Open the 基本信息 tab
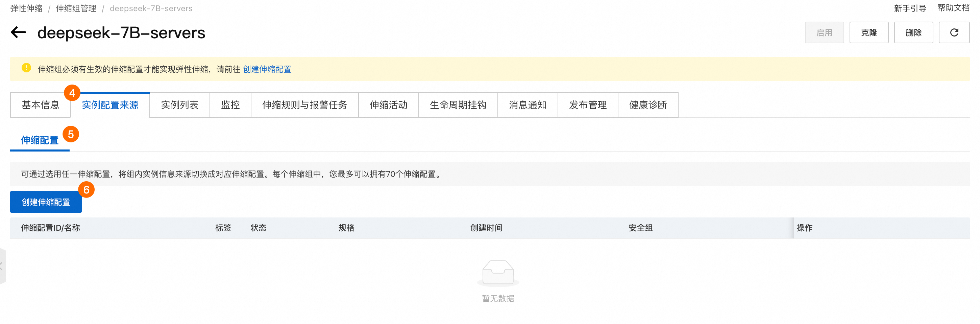 (40, 105)
